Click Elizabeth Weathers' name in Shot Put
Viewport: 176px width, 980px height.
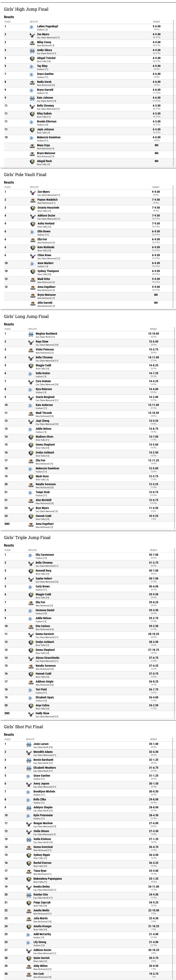point(44,768)
